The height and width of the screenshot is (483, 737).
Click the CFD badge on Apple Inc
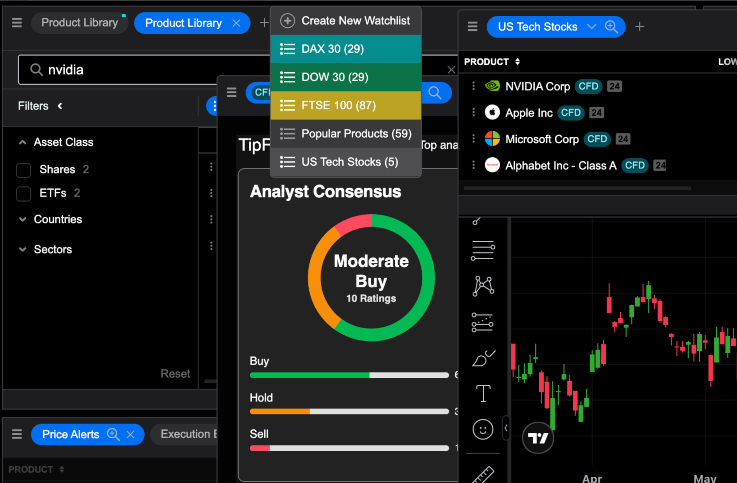[571, 113]
